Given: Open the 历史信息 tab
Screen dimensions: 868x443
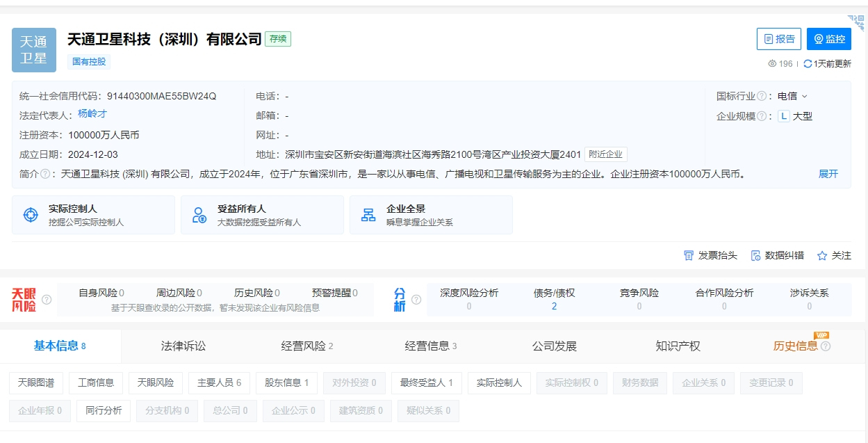Looking at the screenshot, I should click(802, 346).
